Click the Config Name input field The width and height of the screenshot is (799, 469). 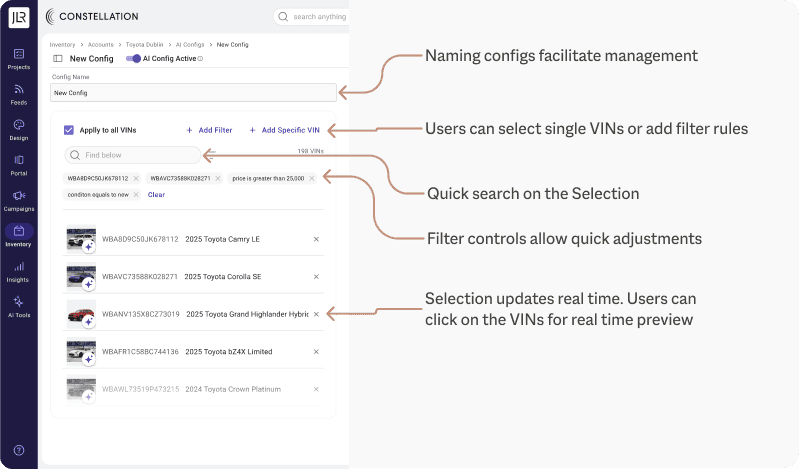click(193, 92)
